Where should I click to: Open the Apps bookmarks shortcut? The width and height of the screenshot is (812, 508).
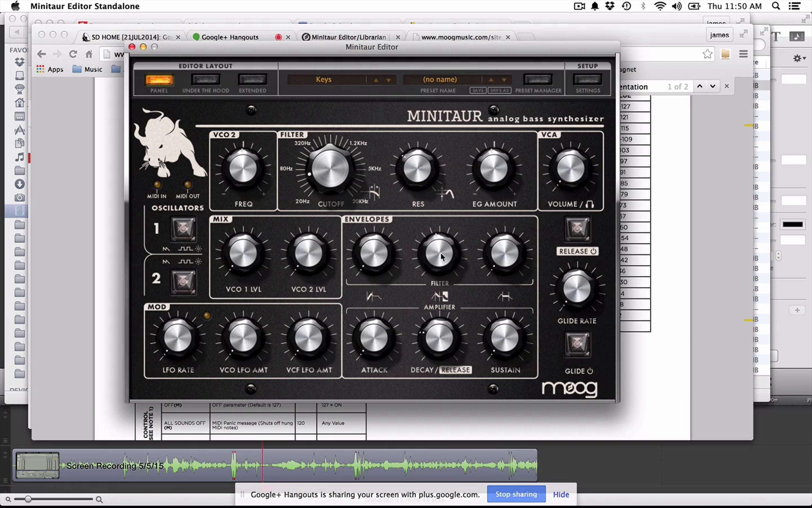[50, 69]
